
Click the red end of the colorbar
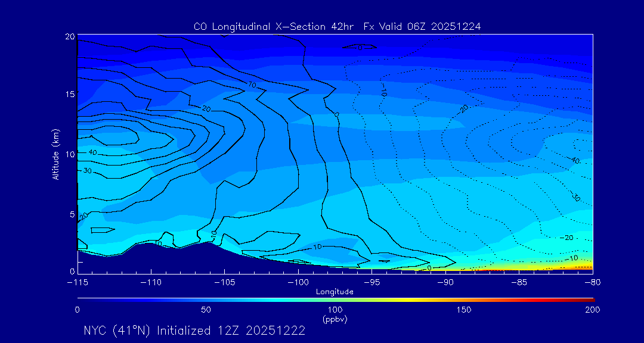[590, 300]
